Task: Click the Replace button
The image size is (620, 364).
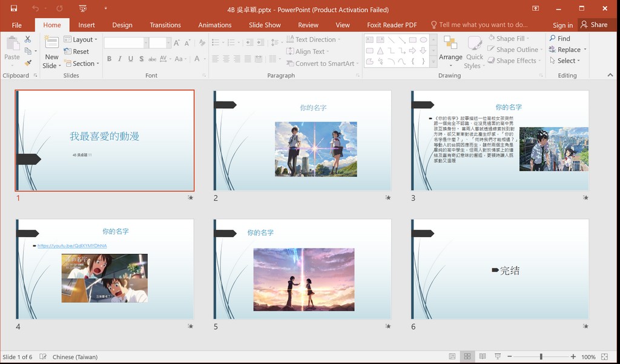Action: (x=567, y=50)
